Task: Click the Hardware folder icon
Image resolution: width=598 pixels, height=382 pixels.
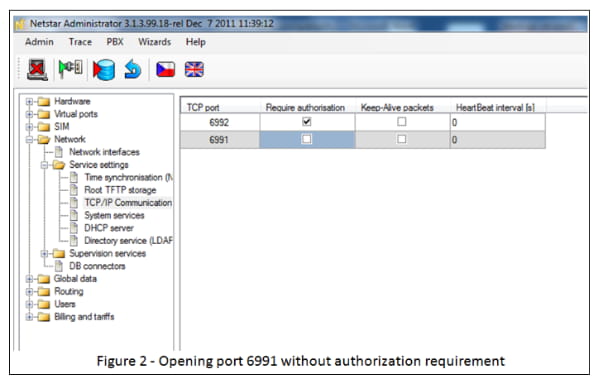Action: click(44, 101)
